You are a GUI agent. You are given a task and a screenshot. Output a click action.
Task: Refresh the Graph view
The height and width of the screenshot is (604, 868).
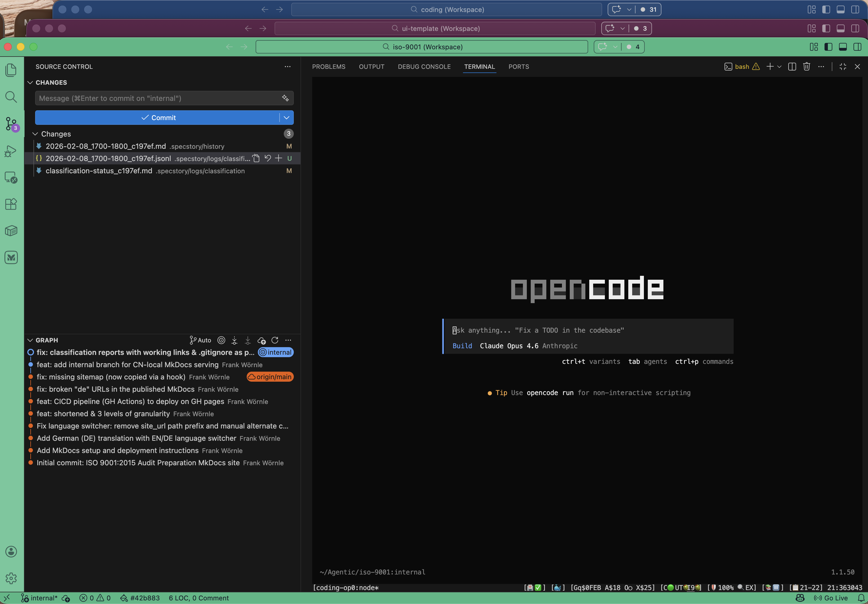pos(275,340)
